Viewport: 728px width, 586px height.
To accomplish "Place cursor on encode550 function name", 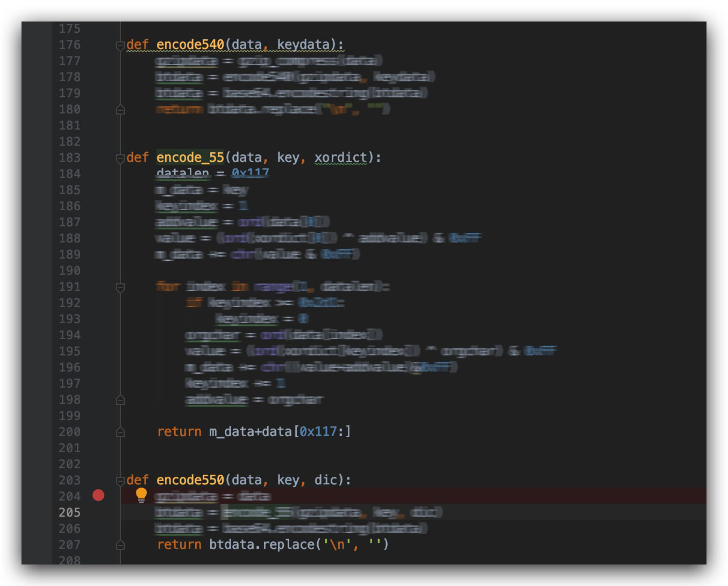I will [x=190, y=480].
